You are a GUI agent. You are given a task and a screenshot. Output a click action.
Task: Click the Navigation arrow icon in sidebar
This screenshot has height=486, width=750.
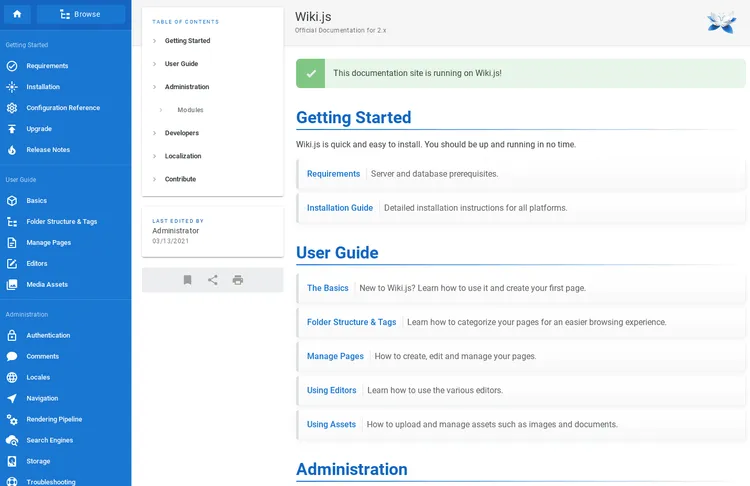12,398
